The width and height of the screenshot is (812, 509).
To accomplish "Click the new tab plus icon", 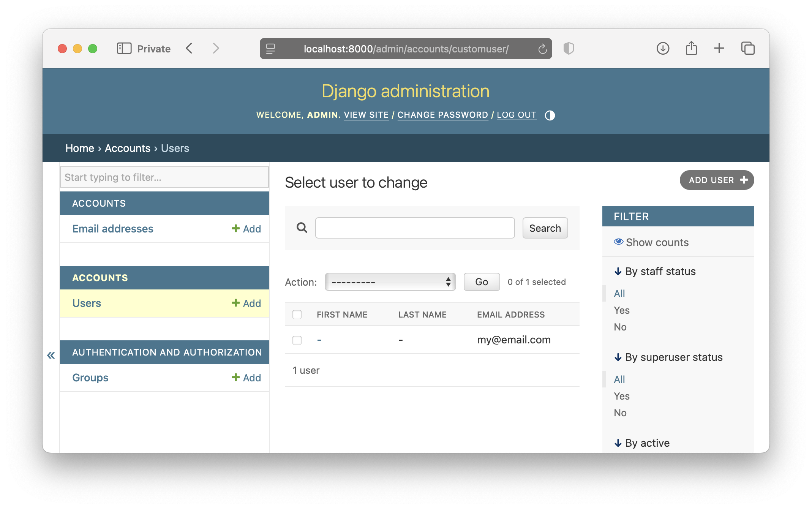I will tap(719, 49).
